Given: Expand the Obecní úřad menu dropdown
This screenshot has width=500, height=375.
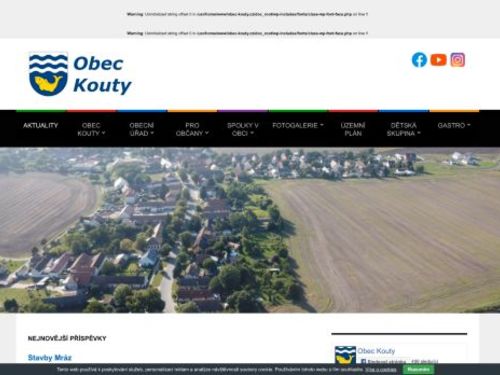Looking at the screenshot, I should 142,129.
